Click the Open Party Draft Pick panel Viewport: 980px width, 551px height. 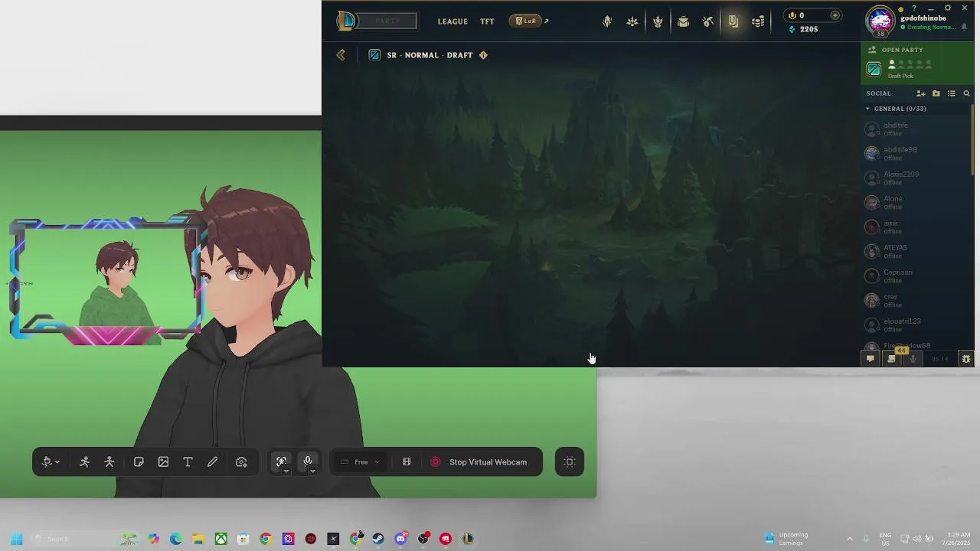(x=917, y=63)
